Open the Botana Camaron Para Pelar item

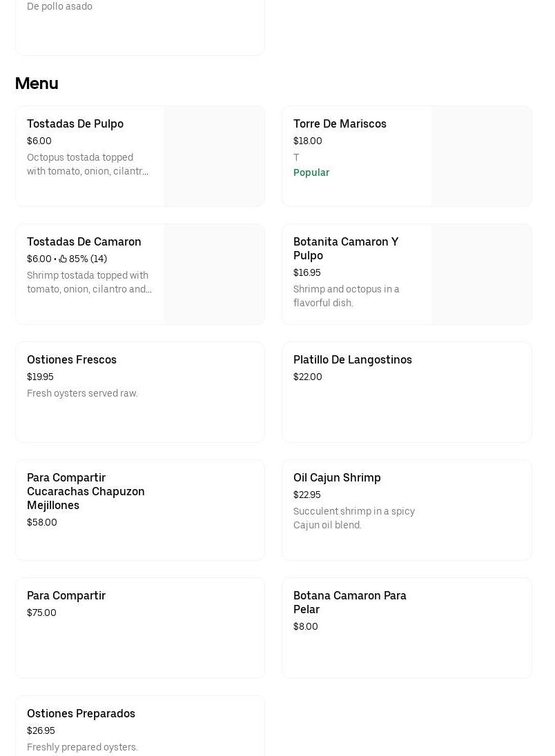click(407, 628)
